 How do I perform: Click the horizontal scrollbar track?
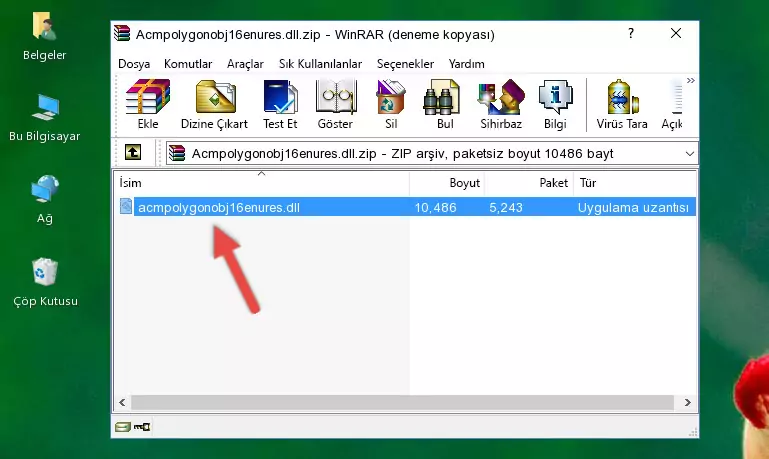pos(405,402)
